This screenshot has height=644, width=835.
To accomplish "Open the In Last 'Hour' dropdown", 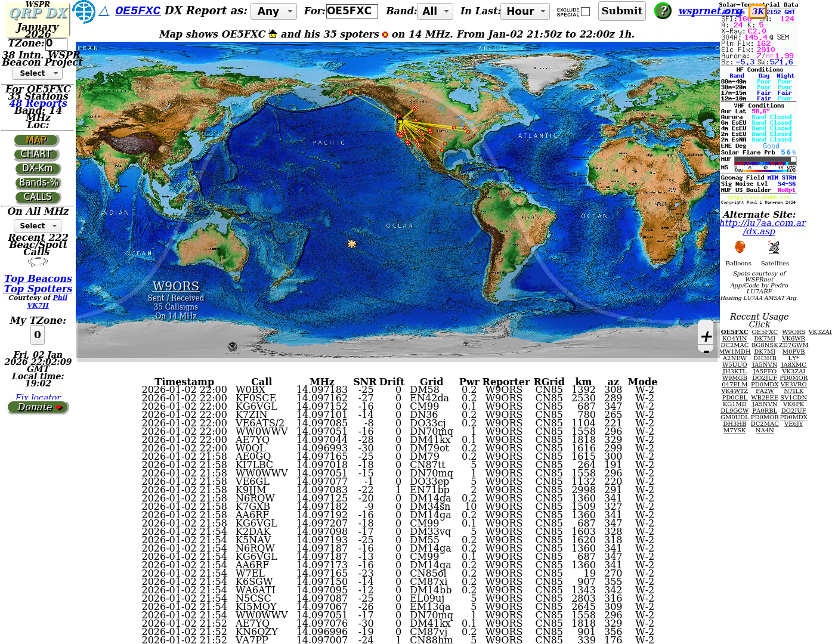I will point(525,11).
